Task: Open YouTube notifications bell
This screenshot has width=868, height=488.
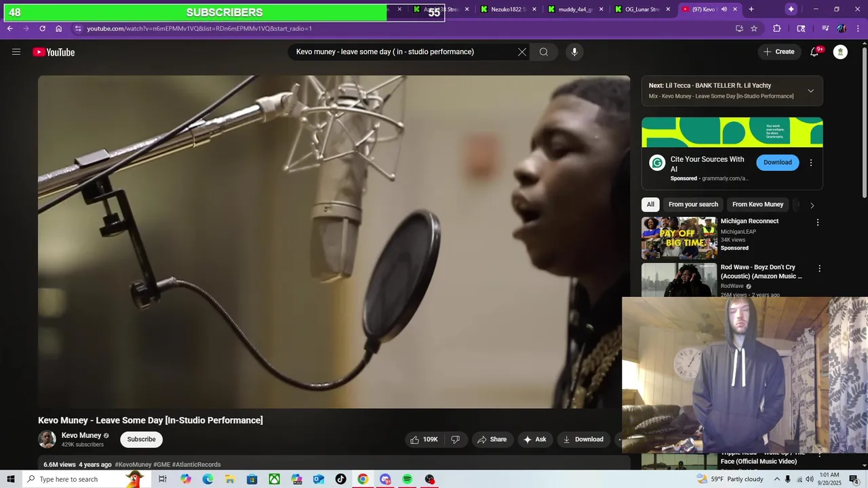Action: (814, 52)
